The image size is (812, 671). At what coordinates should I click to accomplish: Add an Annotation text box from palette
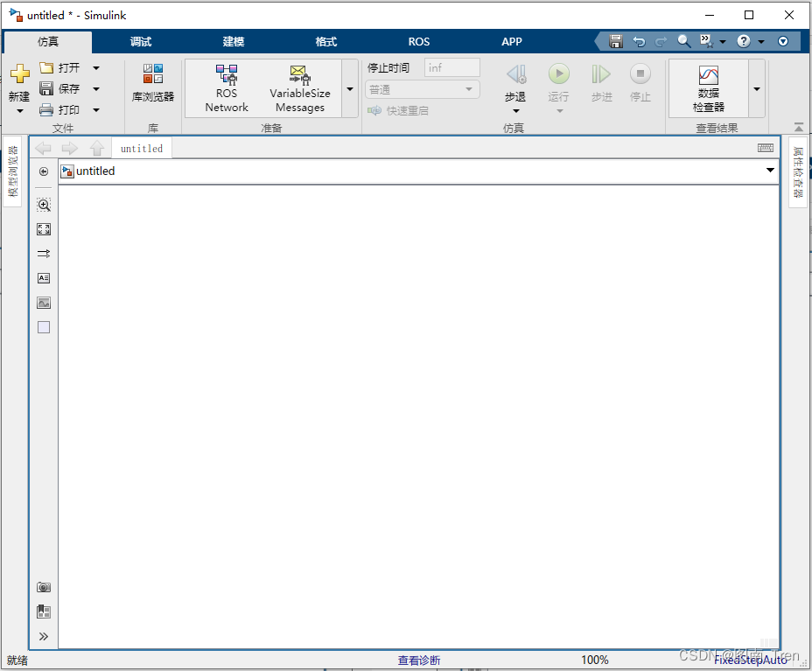pyautogui.click(x=44, y=278)
